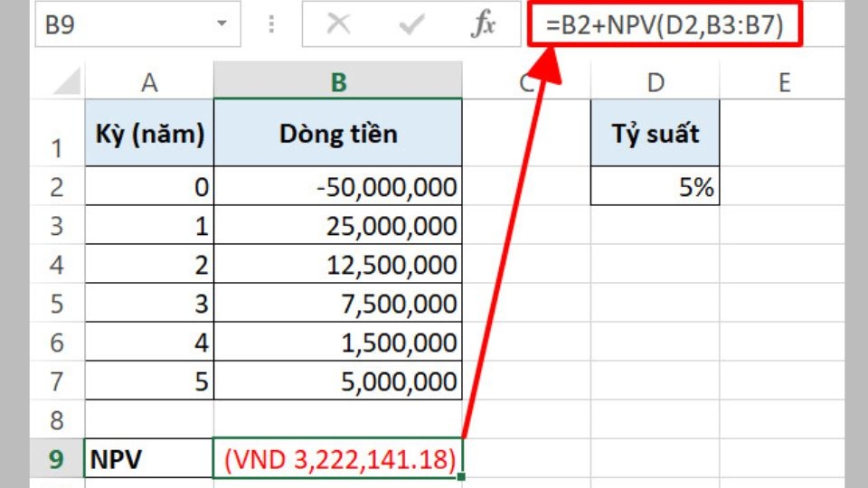Select row 6 header

point(57,342)
